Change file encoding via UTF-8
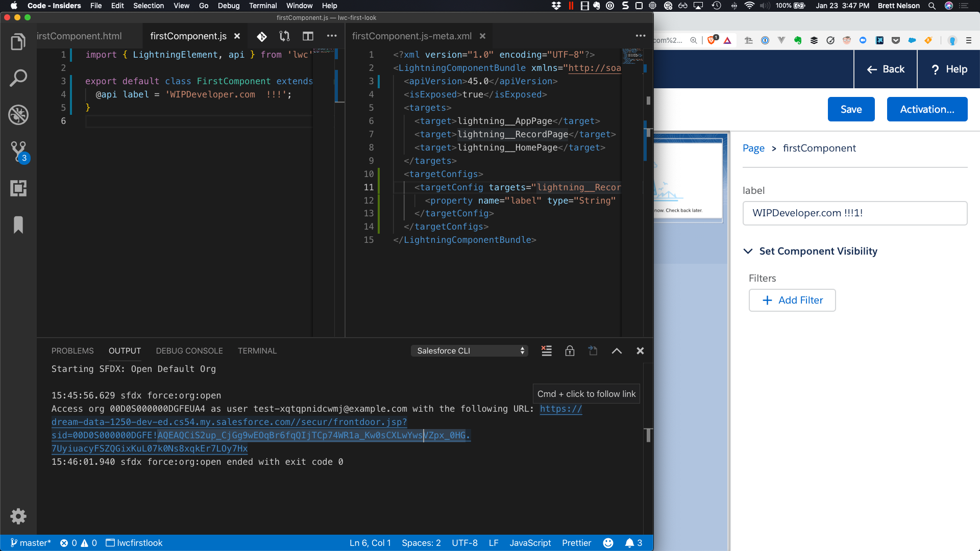This screenshot has width=980, height=551. (464, 543)
